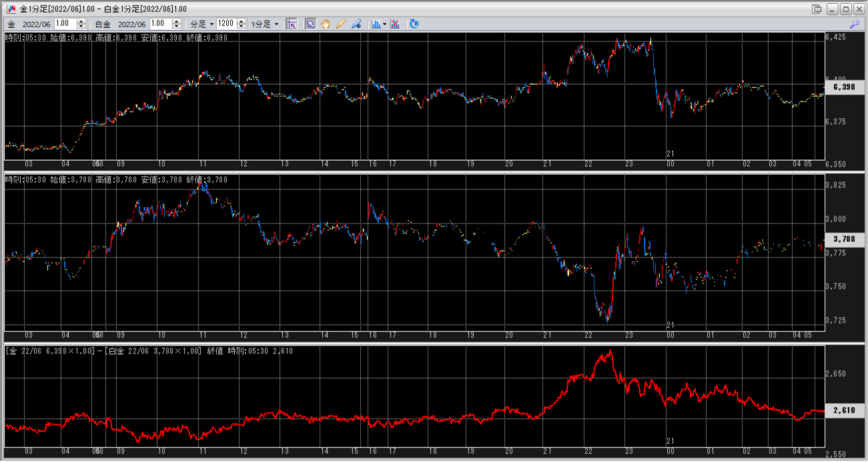The image size is (868, 462).
Task: Click the 1200 bar count field
Action: 226,24
